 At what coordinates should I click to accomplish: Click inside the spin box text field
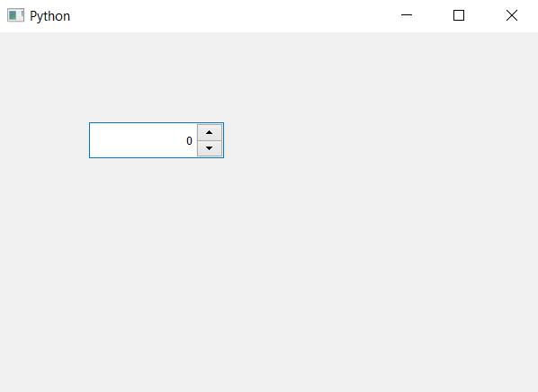[143, 140]
